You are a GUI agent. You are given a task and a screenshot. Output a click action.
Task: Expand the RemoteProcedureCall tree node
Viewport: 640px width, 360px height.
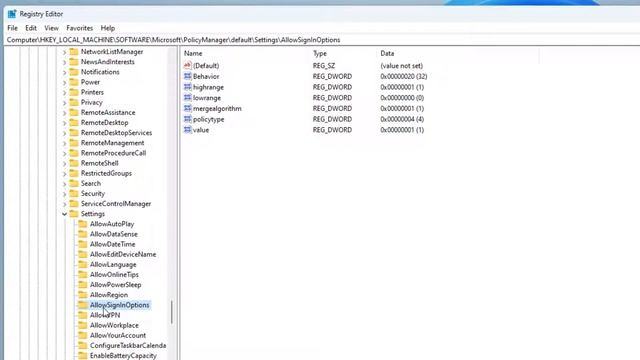(x=64, y=153)
